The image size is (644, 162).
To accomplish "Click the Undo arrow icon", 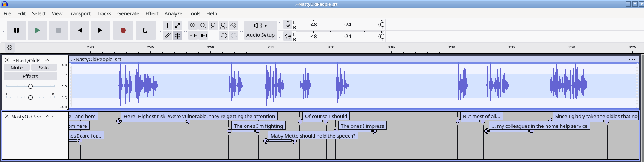I will coord(224,36).
